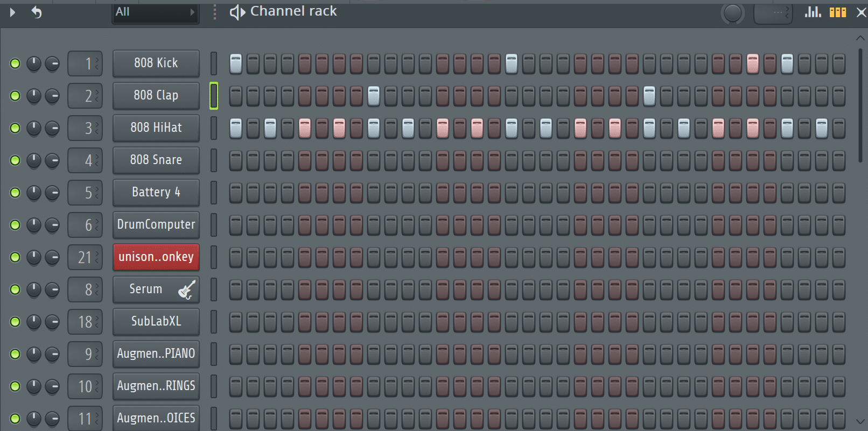
Task: Open the 808 Snare channel button
Action: coord(156,160)
